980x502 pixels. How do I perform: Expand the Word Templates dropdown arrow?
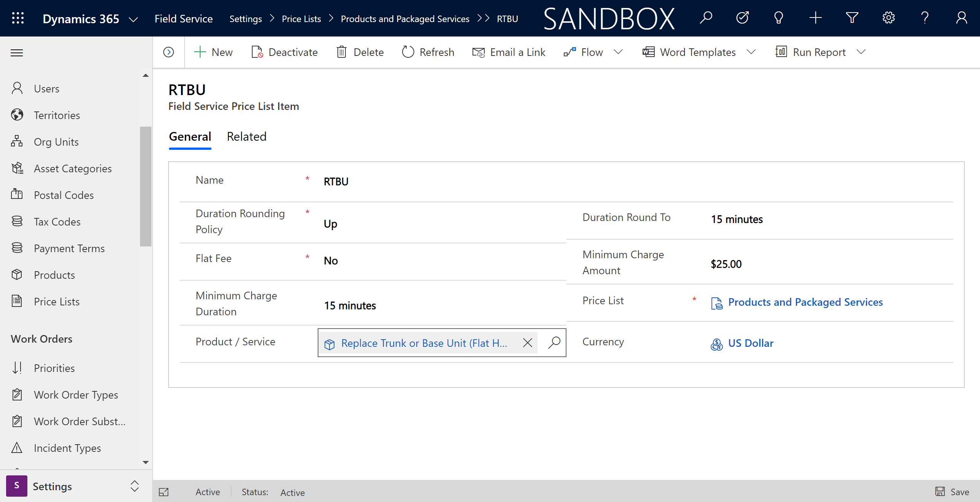coord(752,52)
